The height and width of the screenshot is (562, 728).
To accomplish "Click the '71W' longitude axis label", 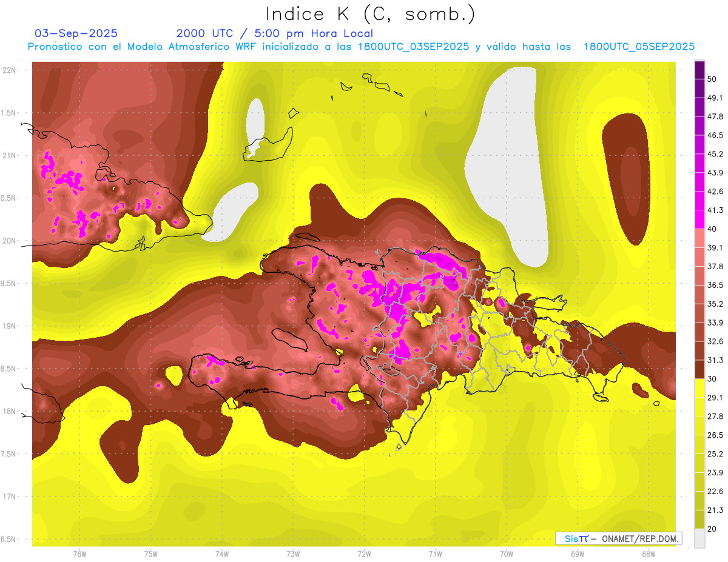I will coord(435,554).
